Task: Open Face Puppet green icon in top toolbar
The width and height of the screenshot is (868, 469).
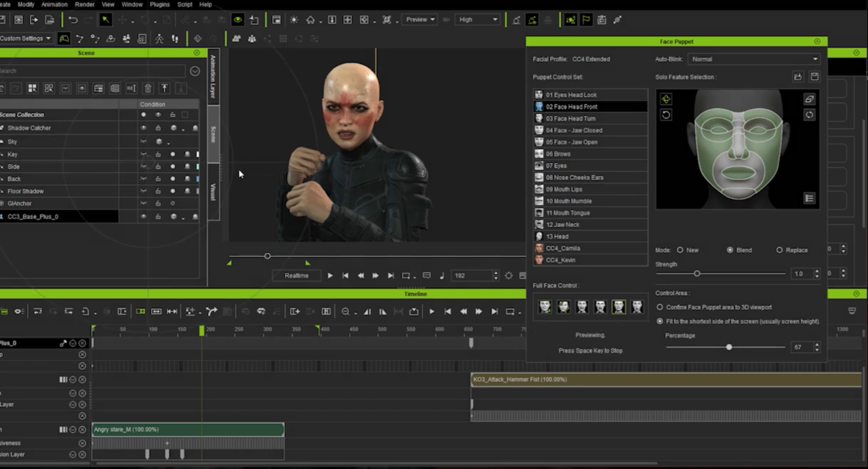Action: pyautogui.click(x=532, y=19)
